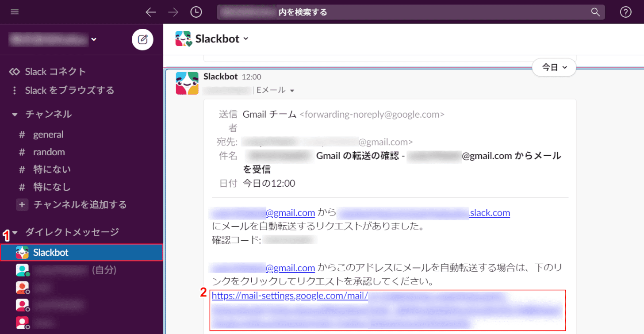Open the Slackbot header chevron menu

[x=246, y=38]
